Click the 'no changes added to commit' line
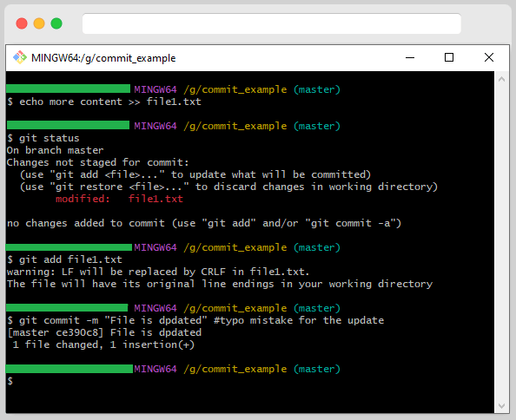Viewport: 516px width, 420px height. tap(204, 223)
